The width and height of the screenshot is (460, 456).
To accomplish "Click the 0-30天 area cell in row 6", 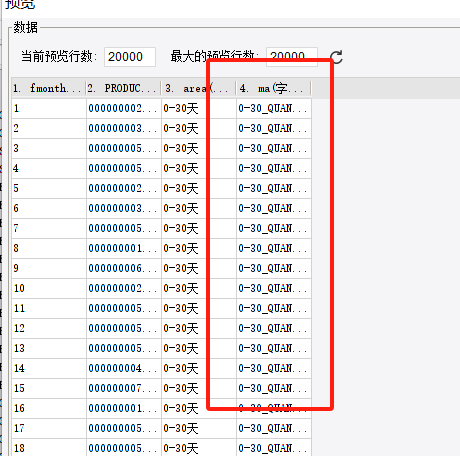I will point(199,208).
